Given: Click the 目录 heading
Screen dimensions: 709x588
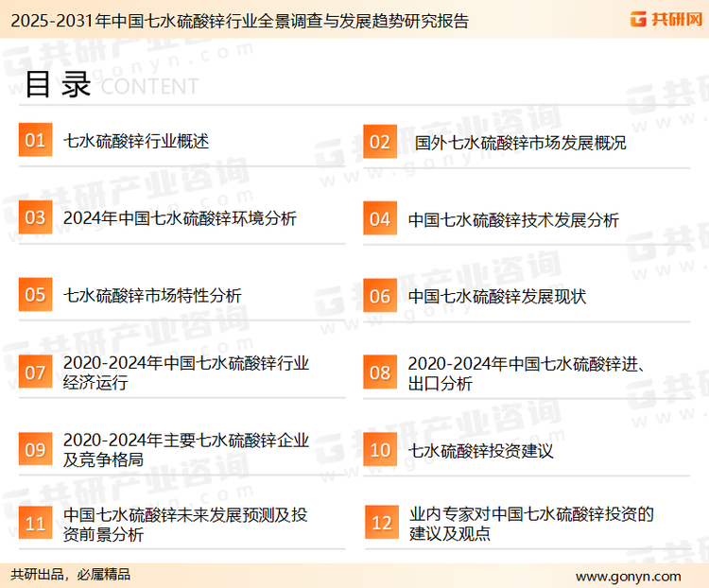Looking at the screenshot, I should (x=58, y=84).
